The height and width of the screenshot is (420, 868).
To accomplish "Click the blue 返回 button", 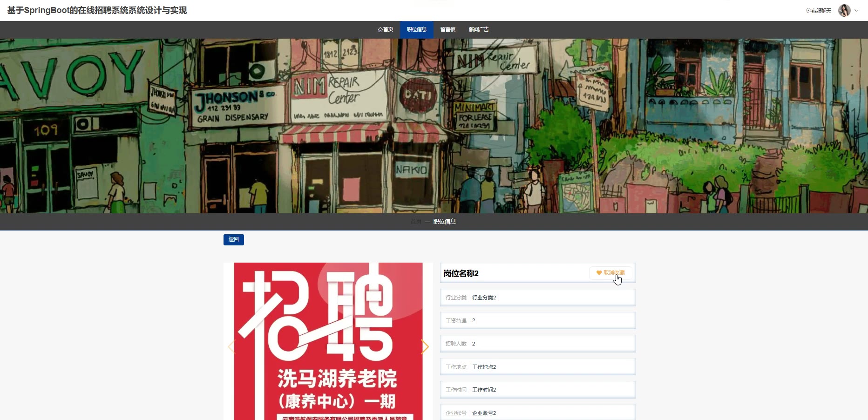I will (234, 239).
